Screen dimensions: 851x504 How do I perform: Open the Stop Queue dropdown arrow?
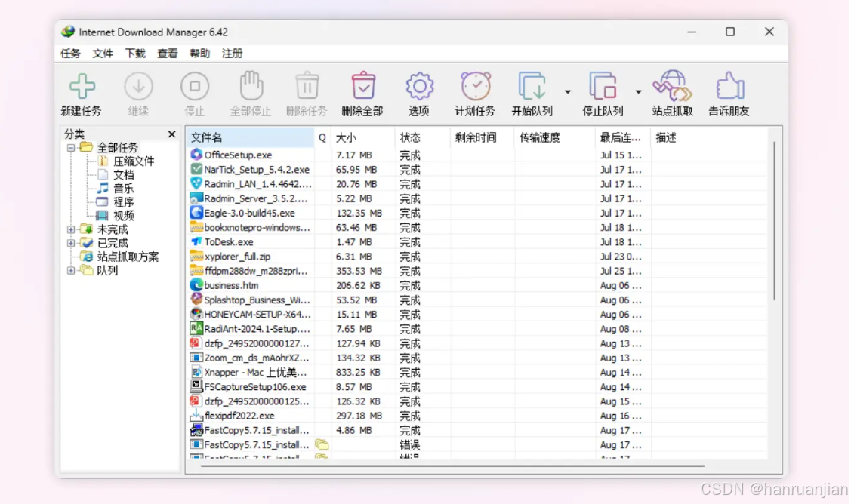[638, 92]
